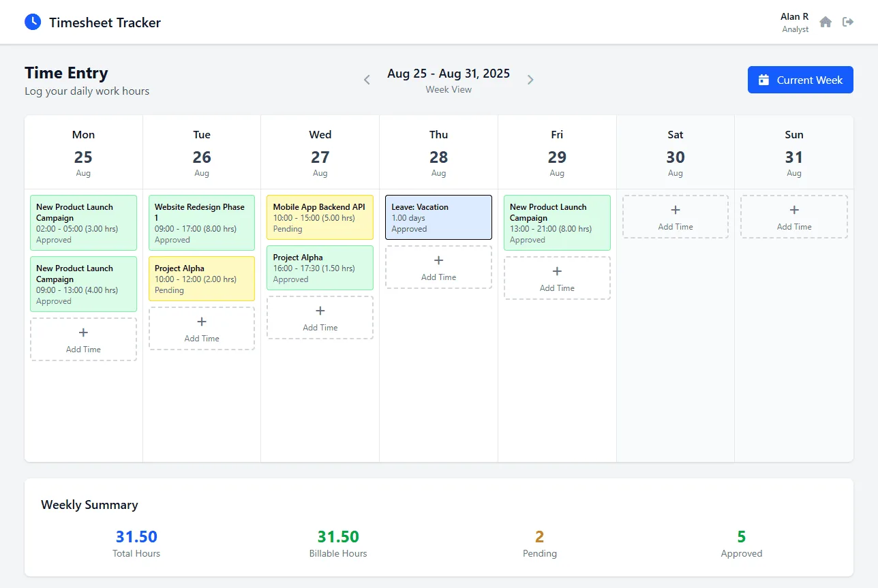Switch to the Thu 28 day column header
The width and height of the screenshot is (878, 588).
pyautogui.click(x=438, y=152)
